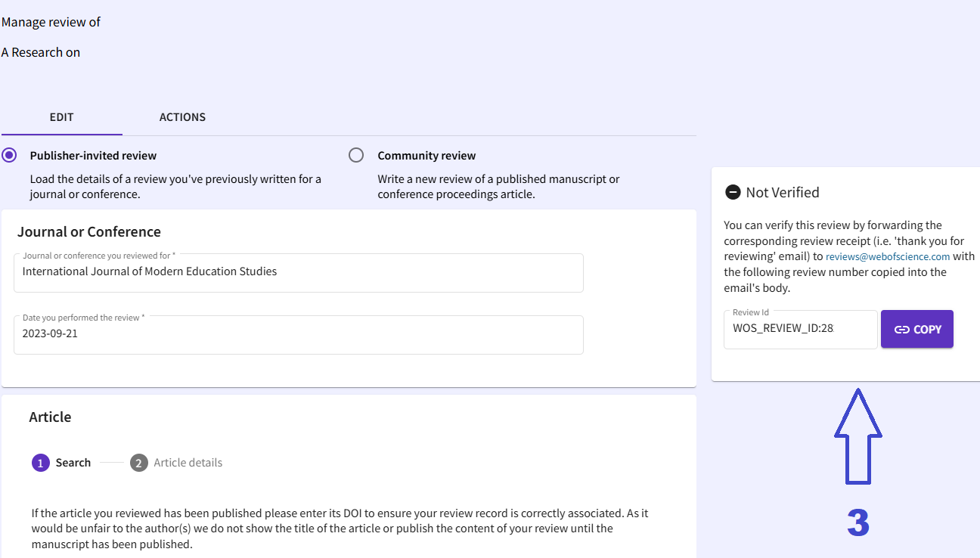Switch to the EDIT tab
980x558 pixels.
[x=61, y=117]
